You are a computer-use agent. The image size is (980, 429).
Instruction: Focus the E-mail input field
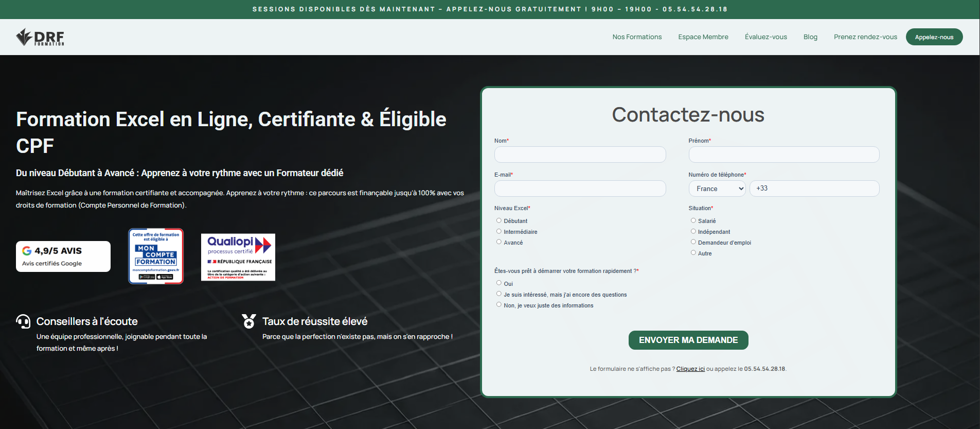[580, 188]
